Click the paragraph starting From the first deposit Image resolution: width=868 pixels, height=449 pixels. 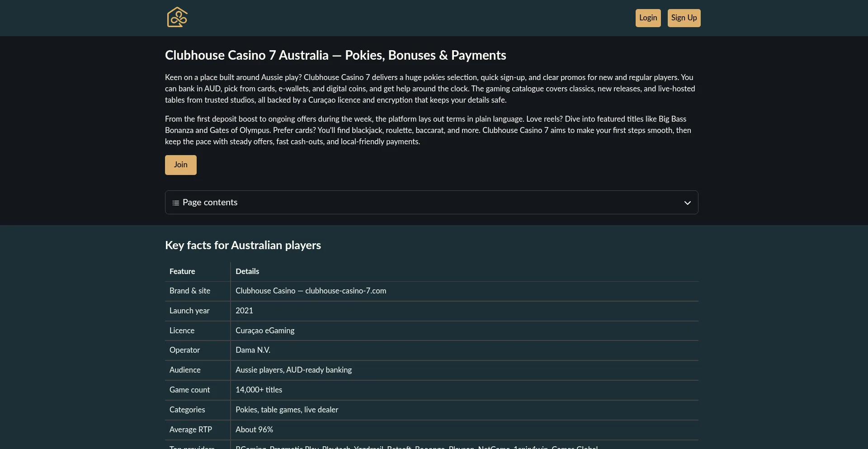[428, 130]
